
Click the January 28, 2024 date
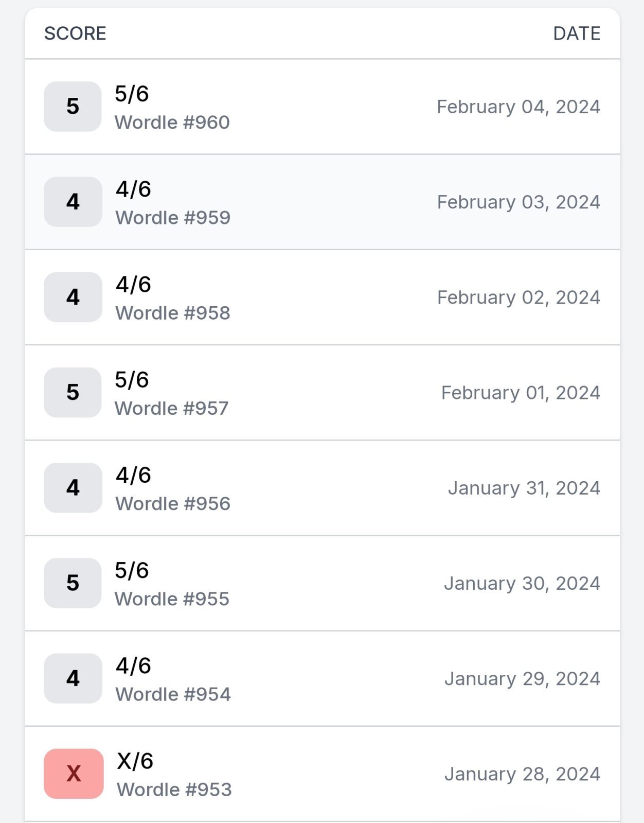(523, 774)
